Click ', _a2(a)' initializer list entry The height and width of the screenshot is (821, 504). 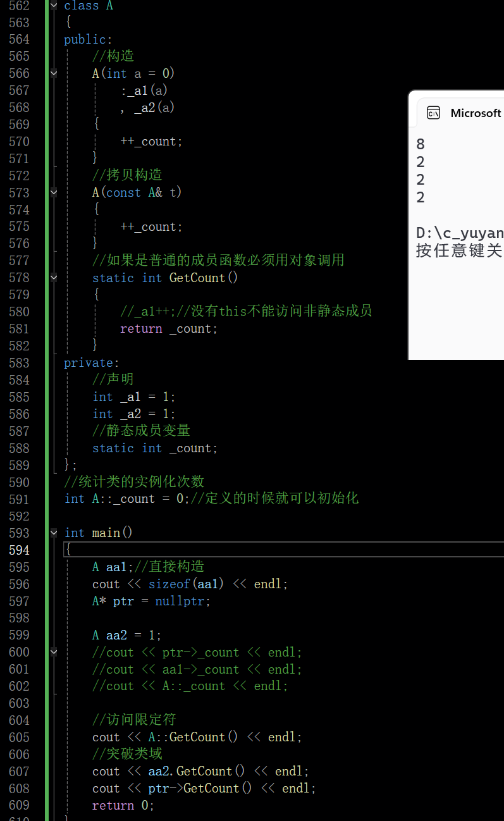click(x=148, y=108)
